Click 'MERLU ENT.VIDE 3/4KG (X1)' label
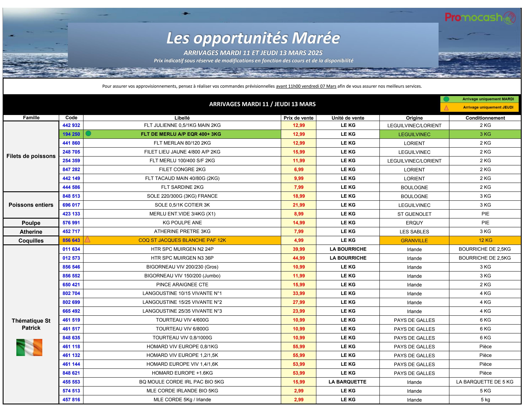The height and width of the screenshot is (411, 532). [x=182, y=214]
